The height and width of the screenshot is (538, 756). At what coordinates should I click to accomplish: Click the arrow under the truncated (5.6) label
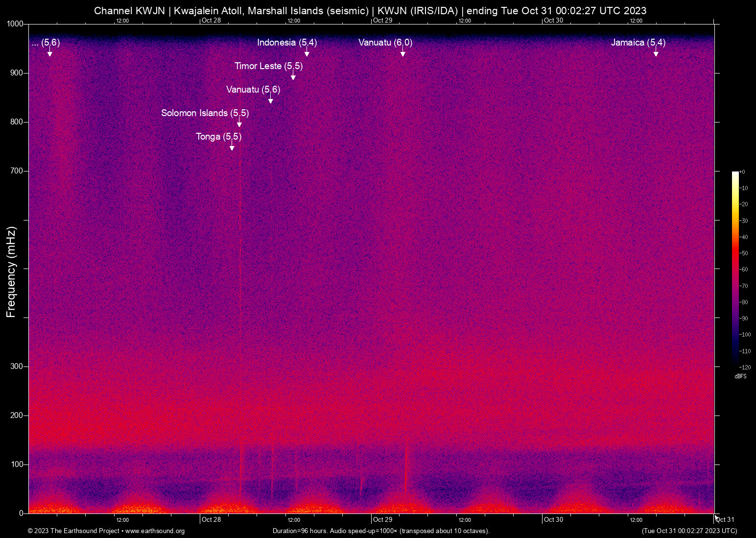49,53
